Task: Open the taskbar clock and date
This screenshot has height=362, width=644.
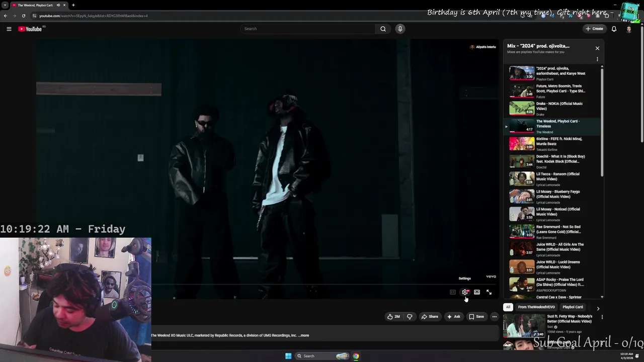Action: pos(627,356)
